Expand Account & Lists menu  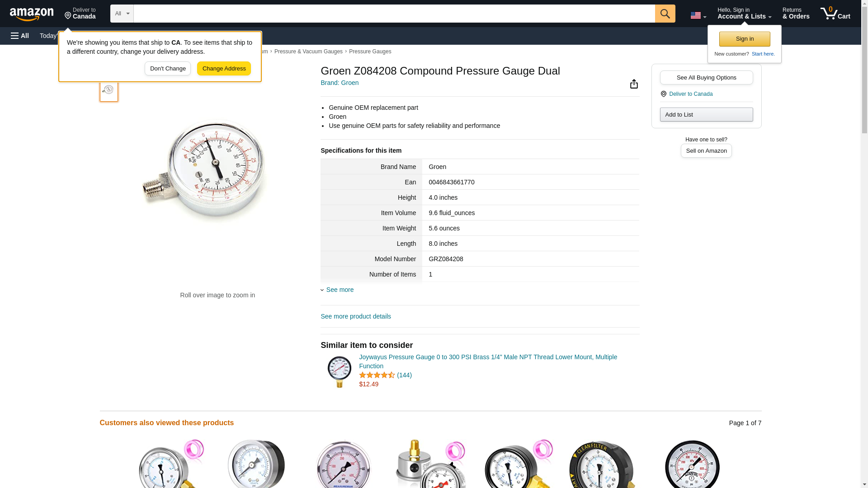pos(744,14)
